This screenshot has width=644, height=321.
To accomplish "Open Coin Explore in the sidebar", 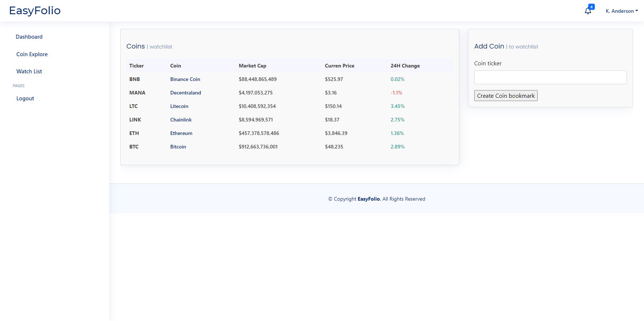I will pos(32,54).
